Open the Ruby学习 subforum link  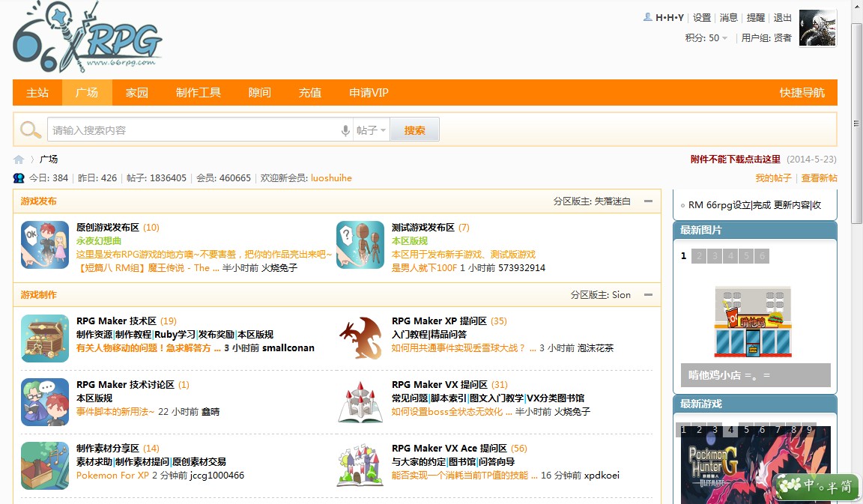[x=175, y=334]
